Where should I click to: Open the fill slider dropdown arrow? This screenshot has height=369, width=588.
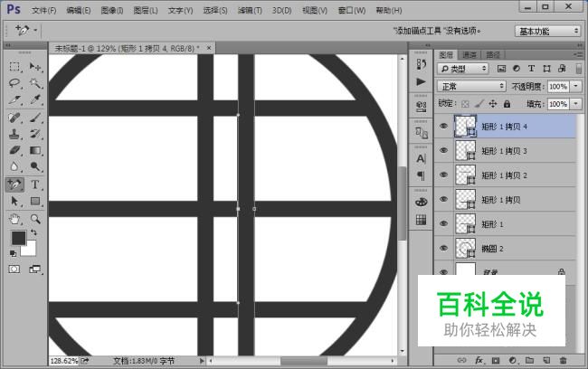[575, 104]
